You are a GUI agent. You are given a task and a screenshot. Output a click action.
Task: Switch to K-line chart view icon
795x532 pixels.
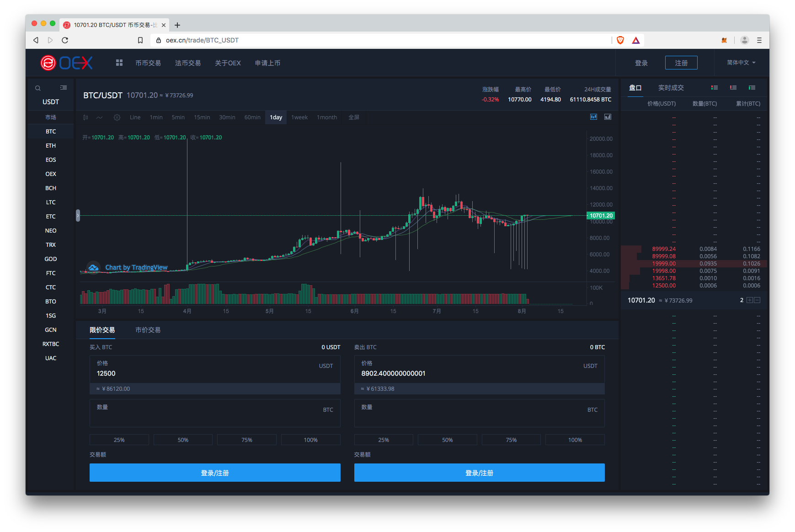coord(593,117)
